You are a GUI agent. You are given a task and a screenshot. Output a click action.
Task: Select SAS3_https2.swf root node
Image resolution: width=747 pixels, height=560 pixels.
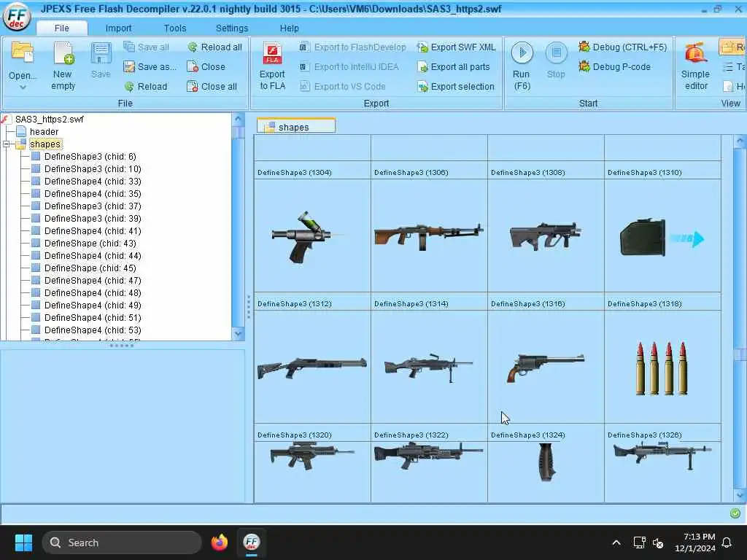pyautogui.click(x=49, y=119)
